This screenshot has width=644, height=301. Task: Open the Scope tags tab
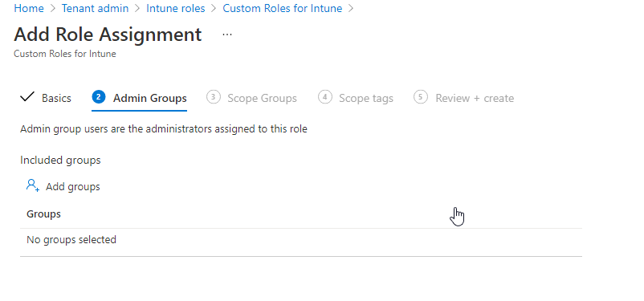coord(366,98)
